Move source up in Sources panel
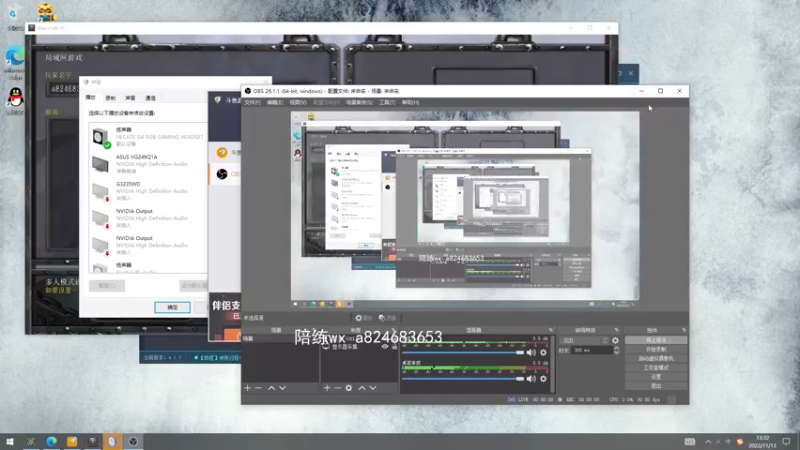 362,388
